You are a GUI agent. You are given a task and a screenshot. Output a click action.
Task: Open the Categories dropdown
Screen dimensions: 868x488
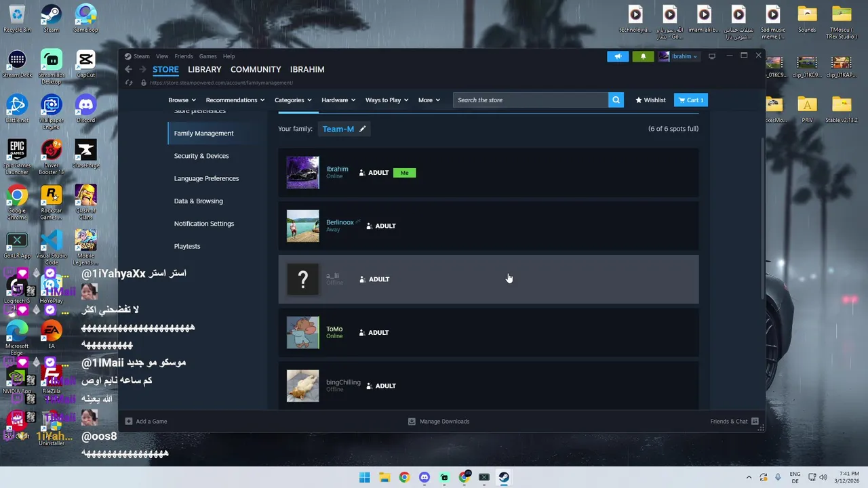(x=293, y=100)
